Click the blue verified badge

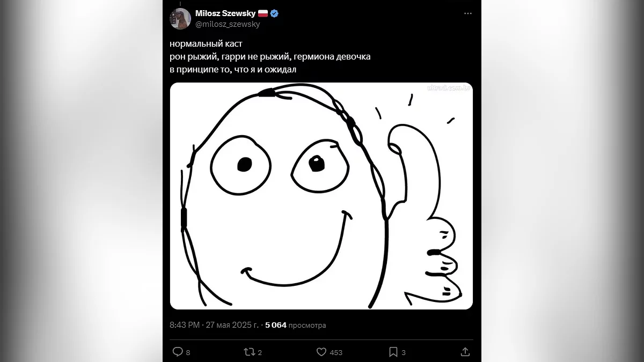275,13
